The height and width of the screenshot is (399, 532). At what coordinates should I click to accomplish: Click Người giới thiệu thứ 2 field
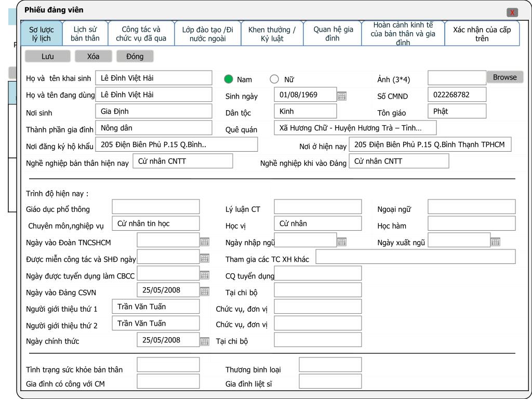pyautogui.click(x=156, y=323)
